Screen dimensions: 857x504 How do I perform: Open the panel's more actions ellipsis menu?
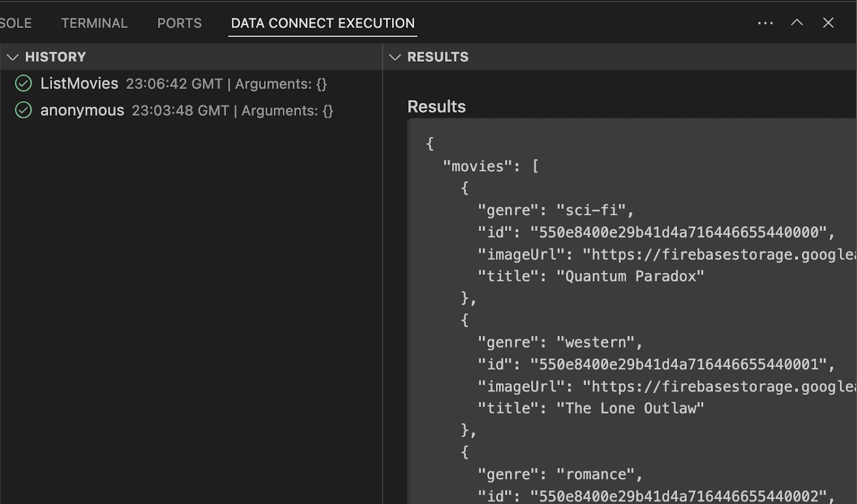[765, 23]
